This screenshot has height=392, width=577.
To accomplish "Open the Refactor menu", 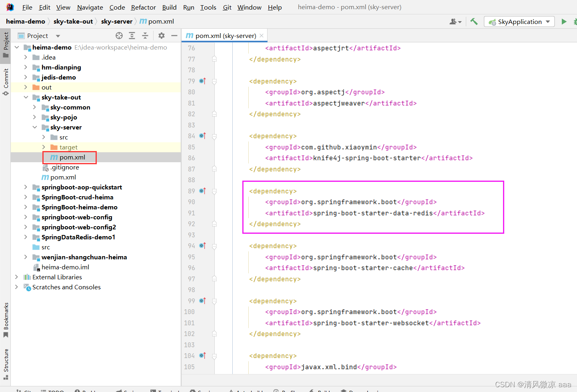I will click(144, 7).
